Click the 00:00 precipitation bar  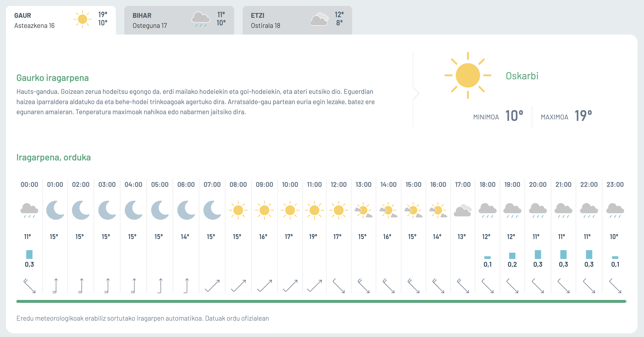coord(29,254)
